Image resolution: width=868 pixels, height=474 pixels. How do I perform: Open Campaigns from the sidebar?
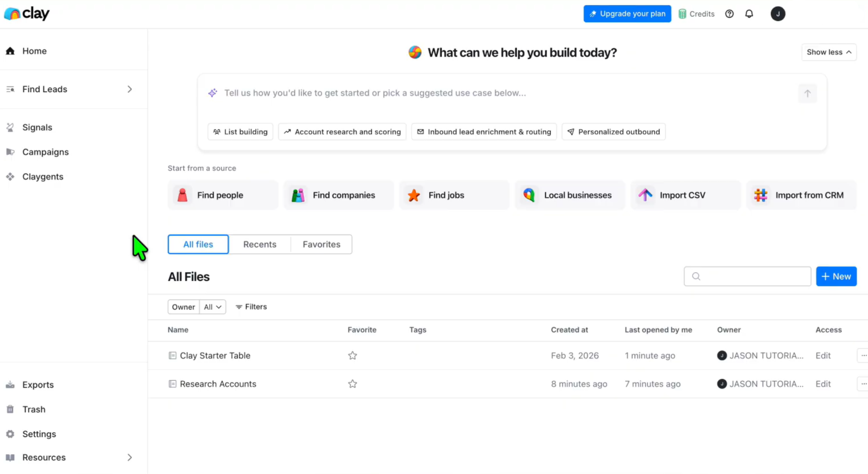click(45, 152)
